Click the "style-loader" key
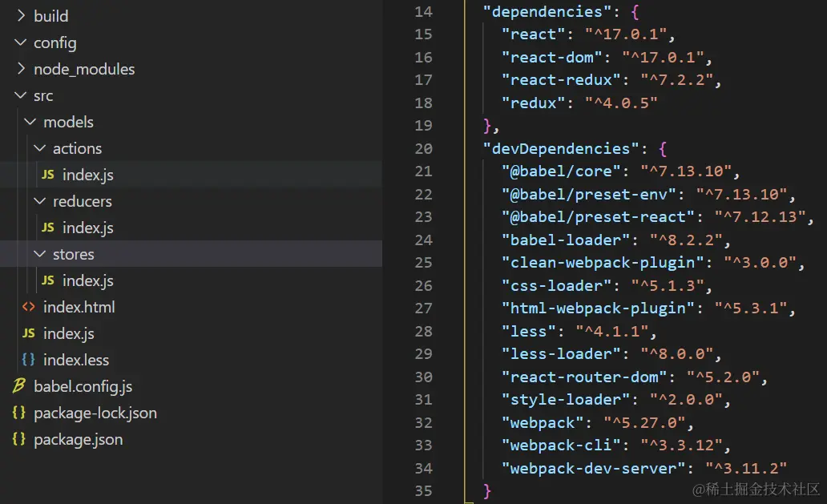827x504 pixels. click(566, 400)
